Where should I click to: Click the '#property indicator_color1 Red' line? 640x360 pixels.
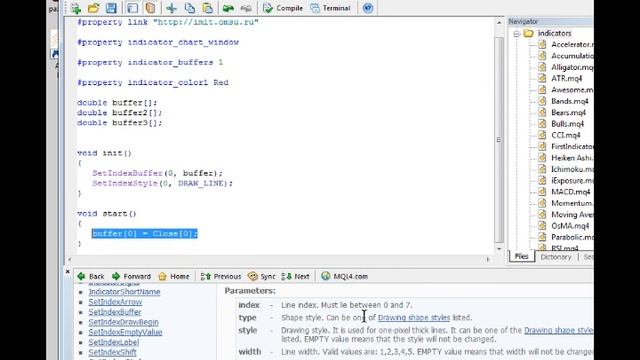[153, 82]
